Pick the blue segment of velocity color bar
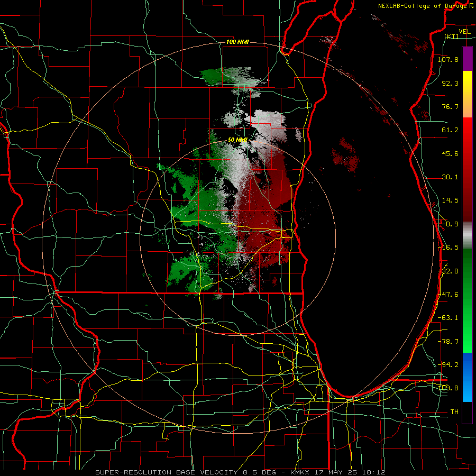The width and height of the screenshot is (476, 476). tap(467, 377)
